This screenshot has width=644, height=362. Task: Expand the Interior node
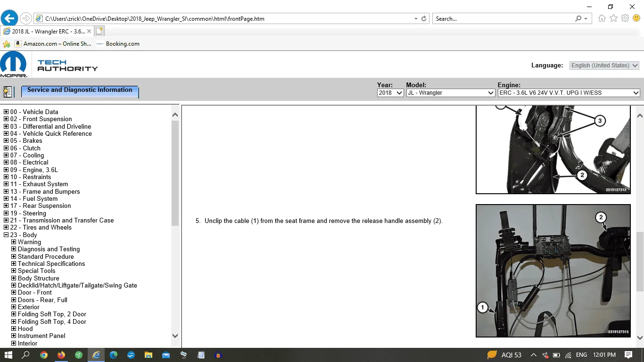[14, 343]
